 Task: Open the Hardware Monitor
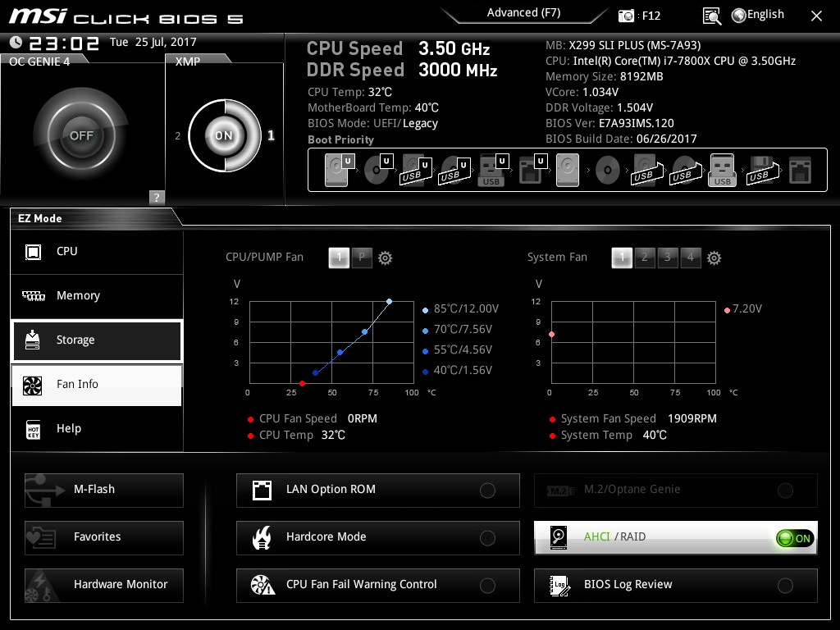click(104, 586)
